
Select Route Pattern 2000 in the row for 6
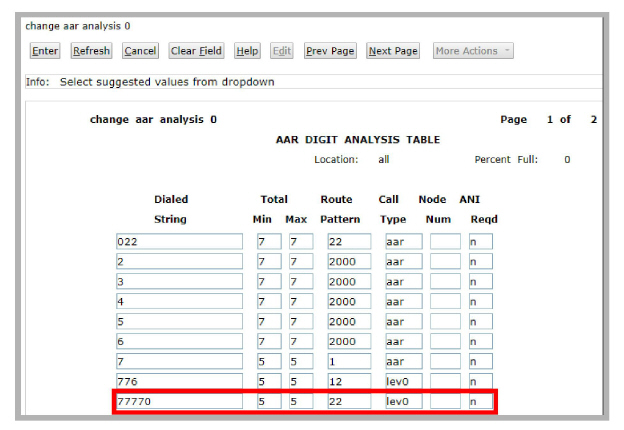point(349,341)
